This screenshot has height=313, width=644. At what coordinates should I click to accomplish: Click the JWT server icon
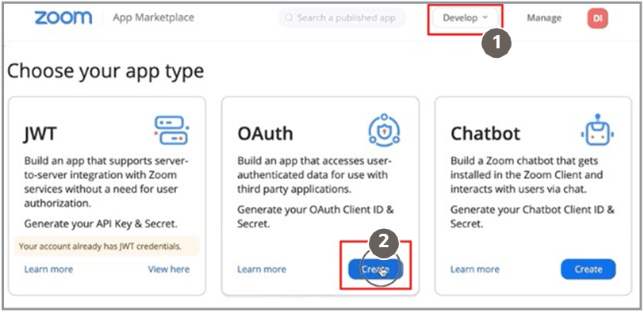coord(171,131)
